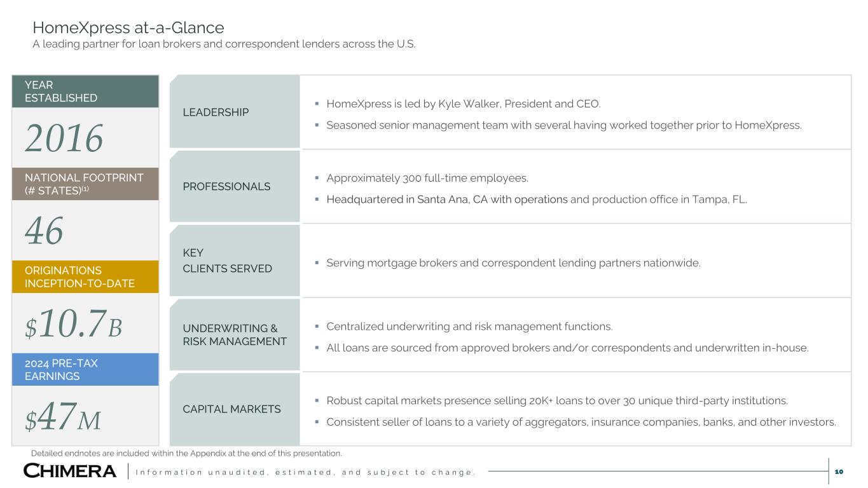Click the detailed endnotes note
The width and height of the screenshot is (868, 488).
tap(186, 453)
